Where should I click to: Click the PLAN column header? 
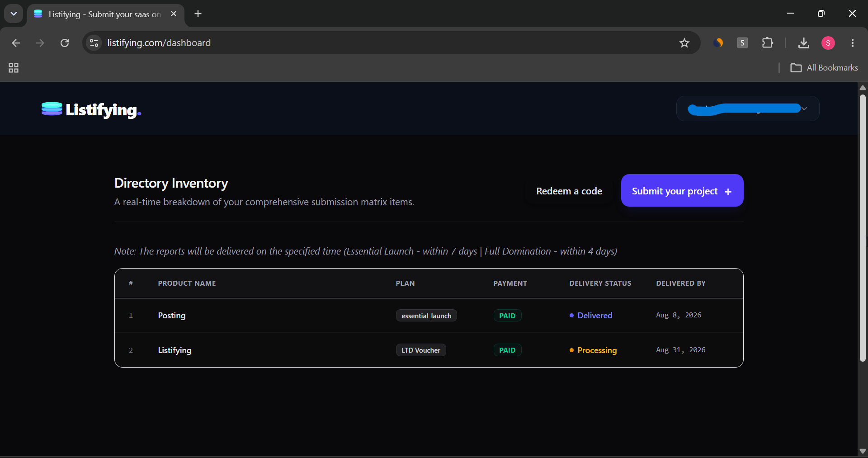click(405, 283)
